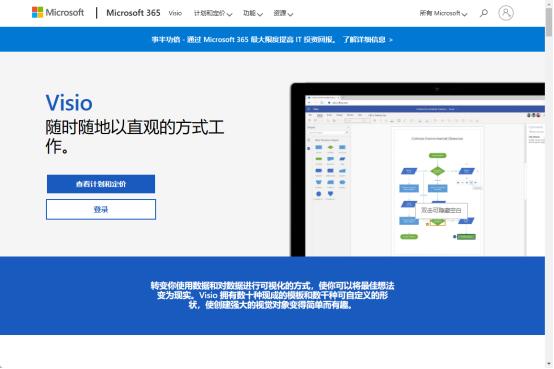Expand the 计划和定价 dropdown menu
This screenshot has height=369, width=554.
[213, 13]
